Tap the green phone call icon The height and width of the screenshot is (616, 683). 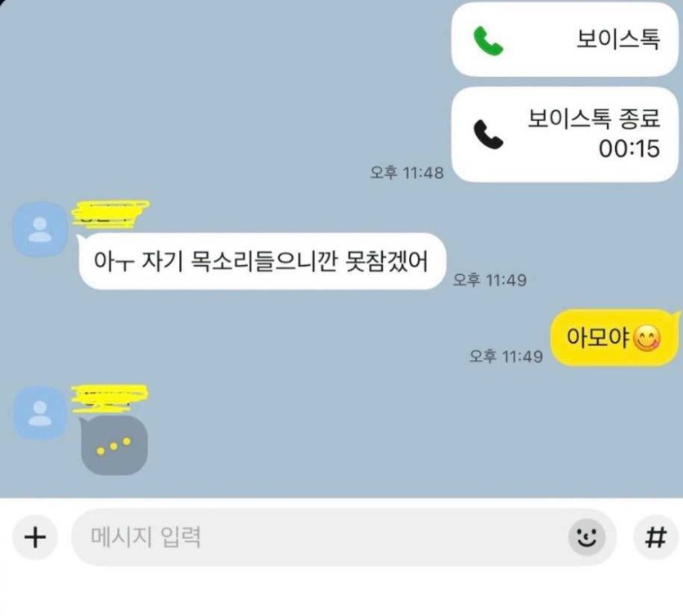(x=488, y=41)
